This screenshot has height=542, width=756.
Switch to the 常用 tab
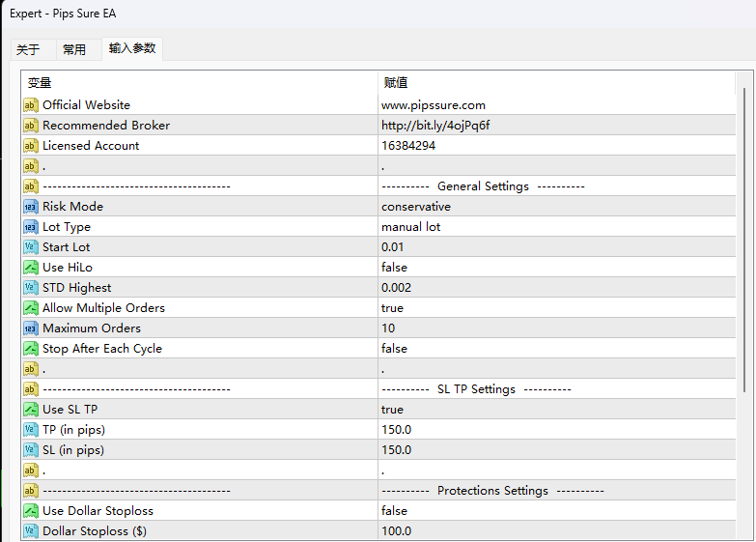(x=74, y=49)
